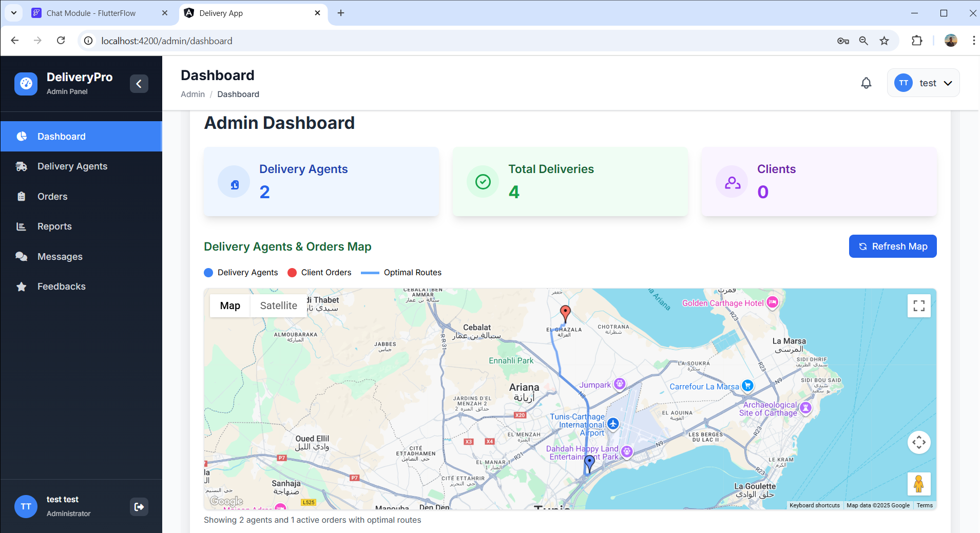Screen dimensions: 980x533
Task: Click the Dashboard pie chart icon
Action: 22,136
